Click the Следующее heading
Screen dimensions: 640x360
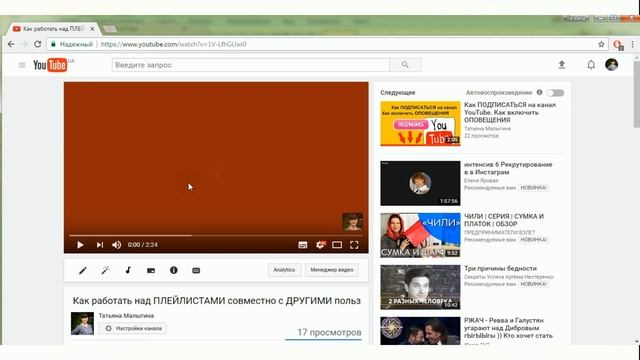click(x=398, y=93)
